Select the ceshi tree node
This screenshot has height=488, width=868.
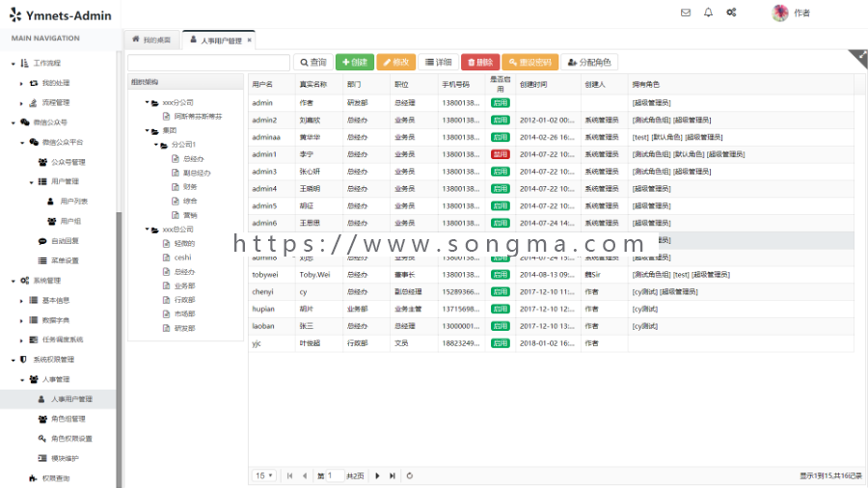pos(182,258)
